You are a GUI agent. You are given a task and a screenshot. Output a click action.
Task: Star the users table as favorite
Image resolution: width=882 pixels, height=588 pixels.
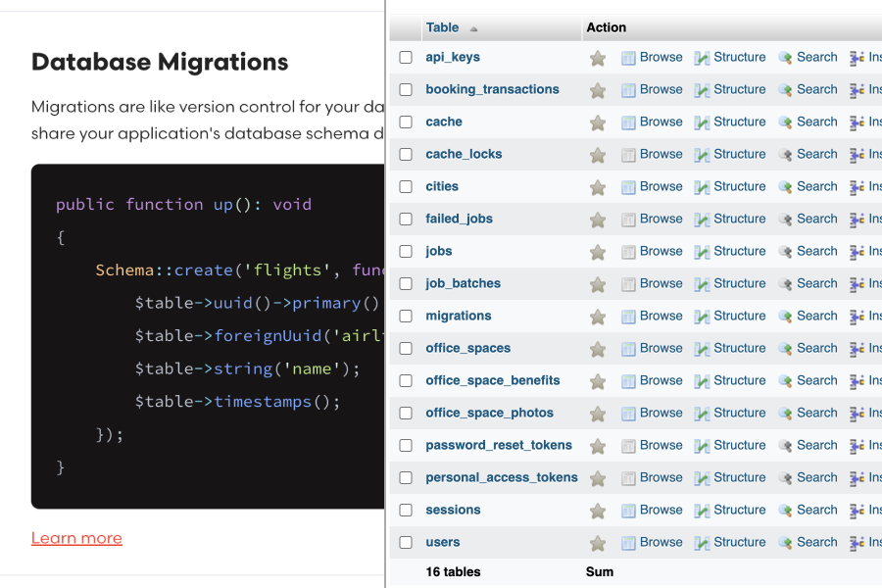tap(597, 543)
